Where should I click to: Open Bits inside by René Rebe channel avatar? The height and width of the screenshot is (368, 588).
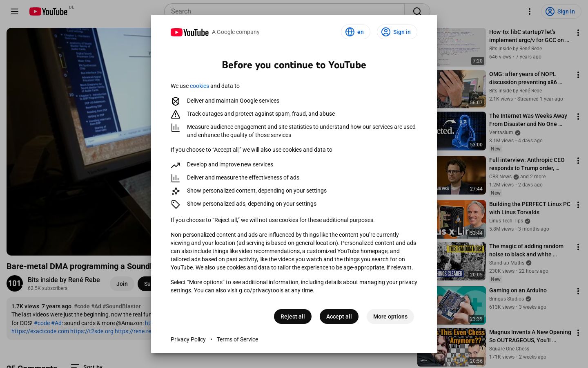click(15, 283)
